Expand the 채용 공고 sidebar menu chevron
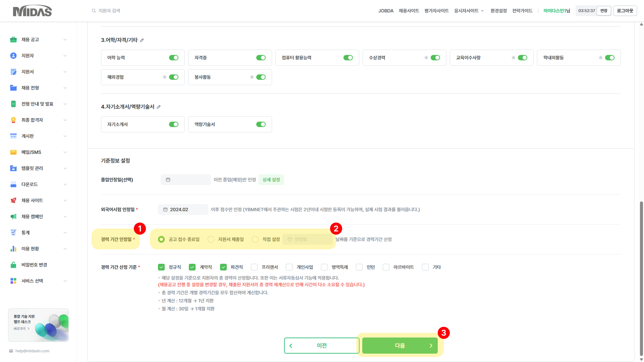This screenshot has width=644, height=362. [x=65, y=40]
